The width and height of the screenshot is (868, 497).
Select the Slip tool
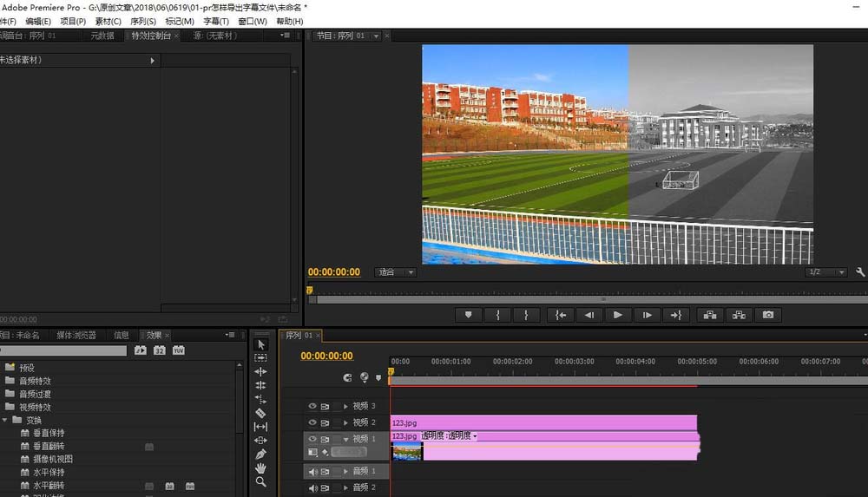pos(260,427)
